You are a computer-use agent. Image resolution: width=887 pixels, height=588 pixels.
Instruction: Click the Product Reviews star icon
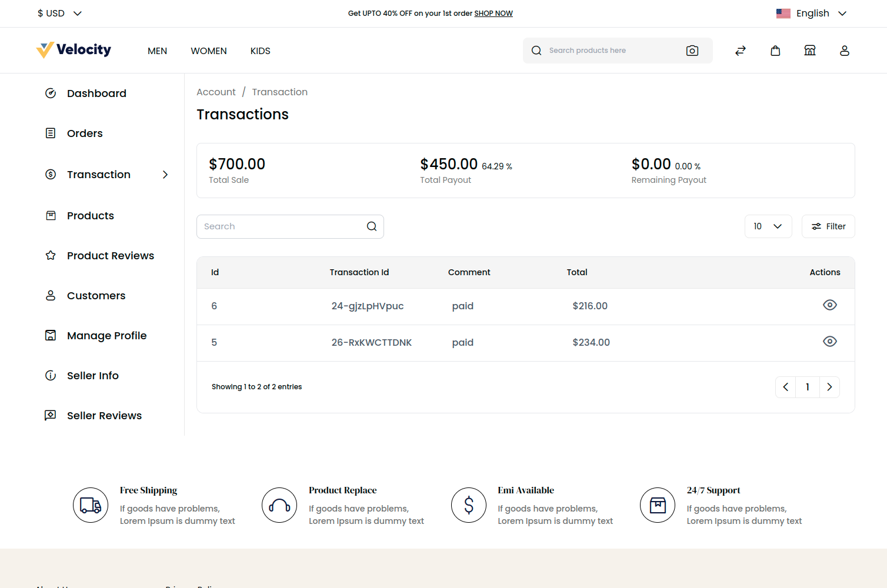click(51, 255)
